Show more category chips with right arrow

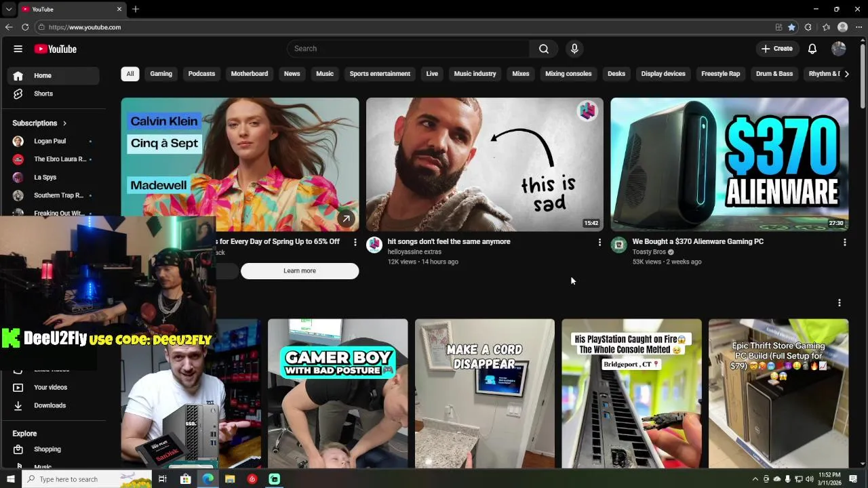846,74
